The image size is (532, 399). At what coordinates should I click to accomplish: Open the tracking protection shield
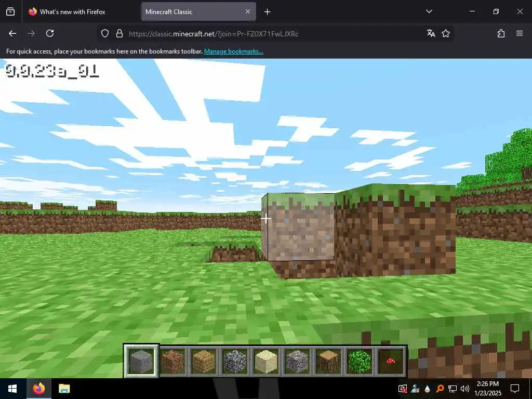click(105, 33)
